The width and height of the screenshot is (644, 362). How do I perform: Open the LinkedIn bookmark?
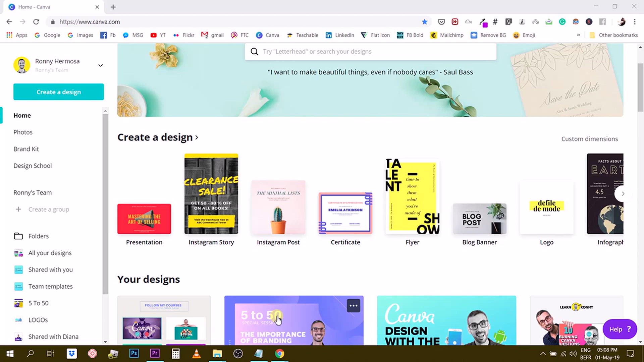[340, 35]
